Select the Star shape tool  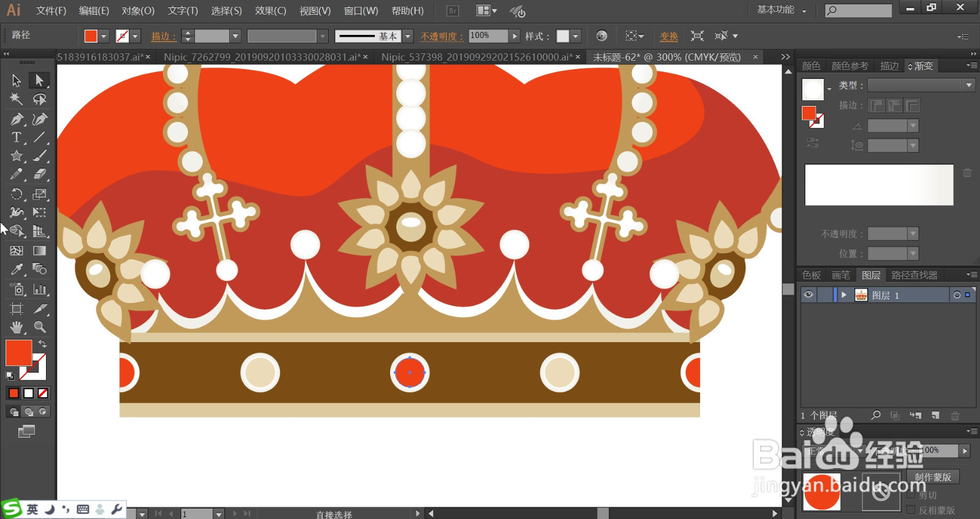[x=17, y=156]
